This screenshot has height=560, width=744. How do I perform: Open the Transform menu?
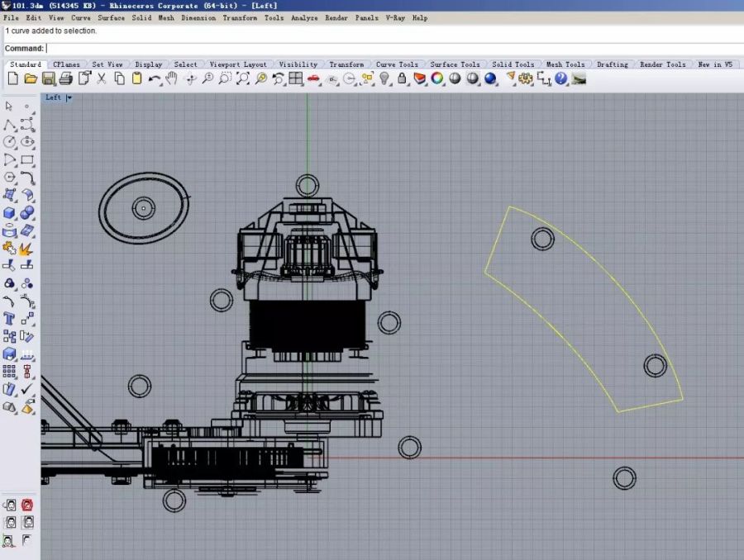239,17
